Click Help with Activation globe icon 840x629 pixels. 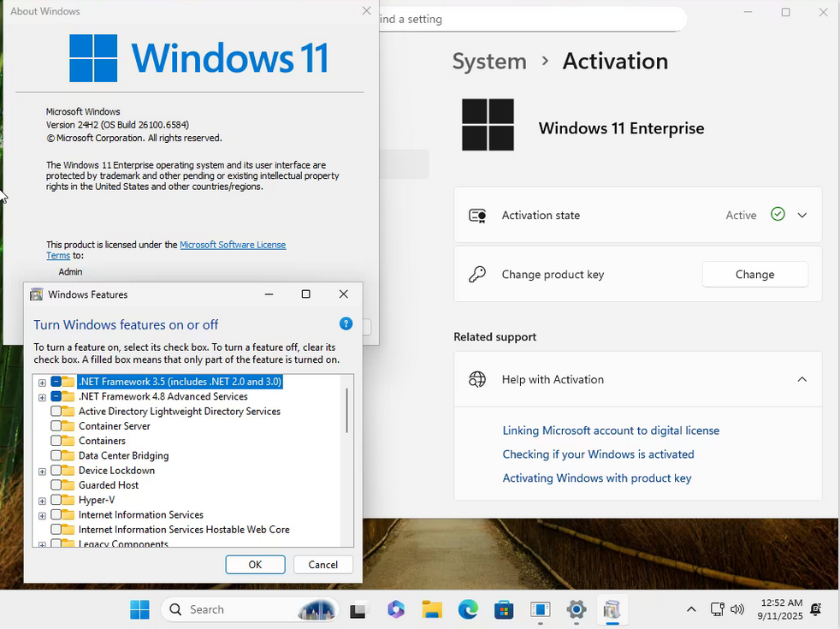477,379
